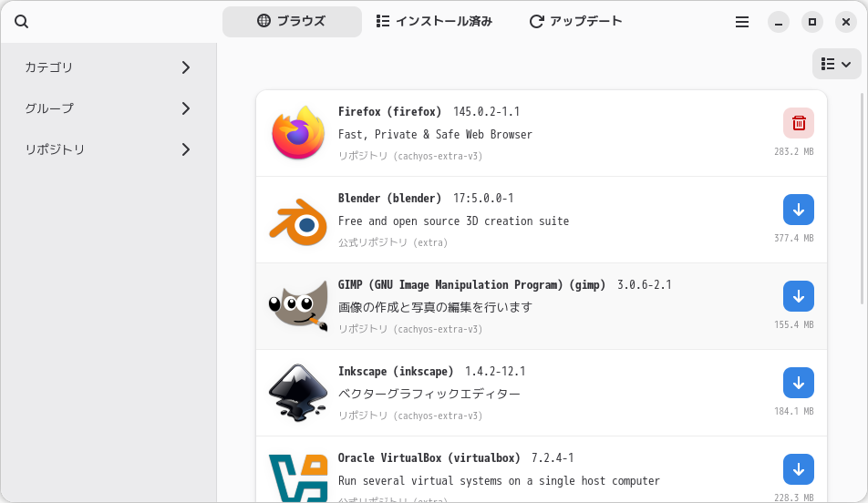Install Blender with its download arrow
868x503 pixels.
pos(799,210)
